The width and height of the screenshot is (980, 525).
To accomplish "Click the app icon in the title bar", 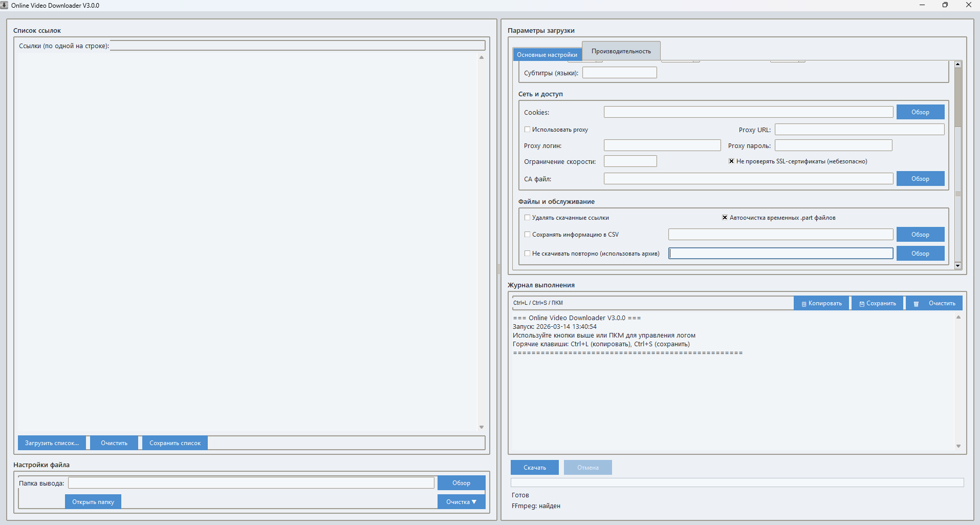I will pyautogui.click(x=5, y=5).
